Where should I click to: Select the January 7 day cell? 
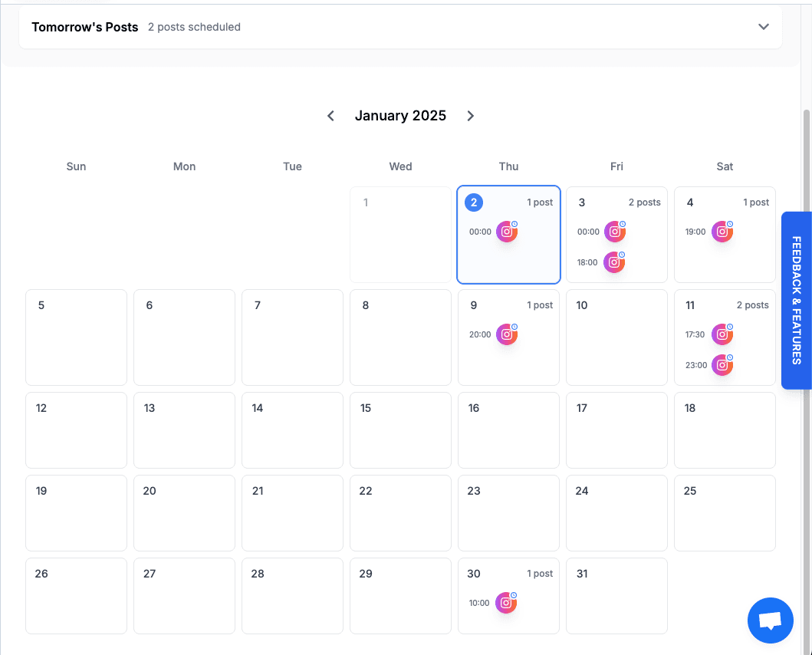pyautogui.click(x=293, y=337)
